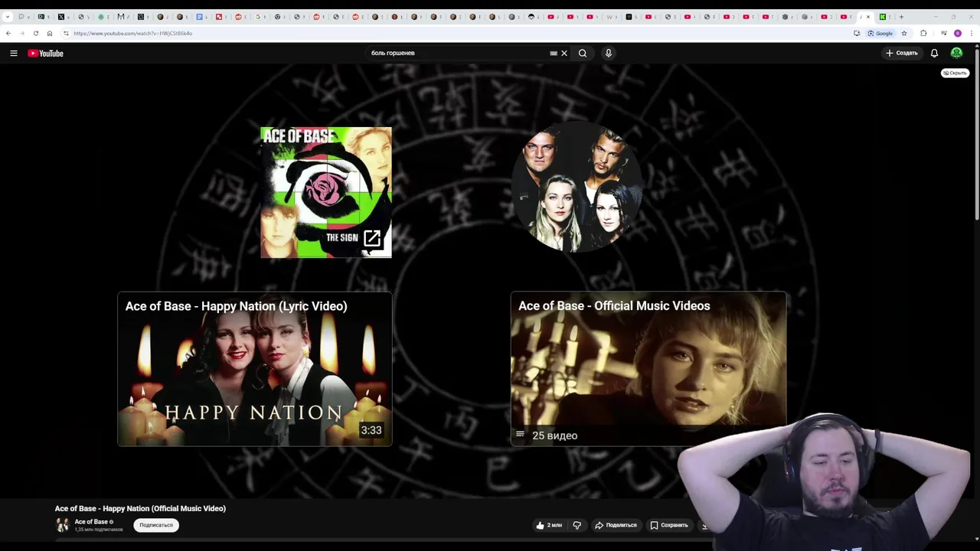Image resolution: width=980 pixels, height=551 pixels.
Task: Open Google Lens chip in address bar
Action: [x=880, y=33]
